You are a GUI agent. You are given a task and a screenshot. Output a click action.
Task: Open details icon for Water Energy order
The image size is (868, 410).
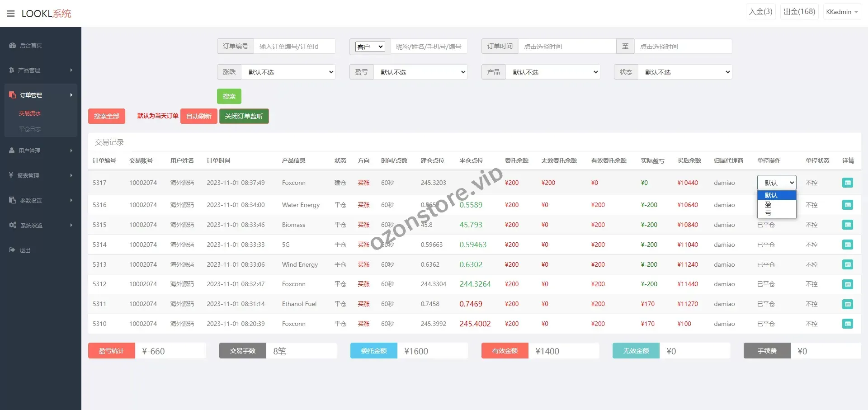(x=848, y=205)
